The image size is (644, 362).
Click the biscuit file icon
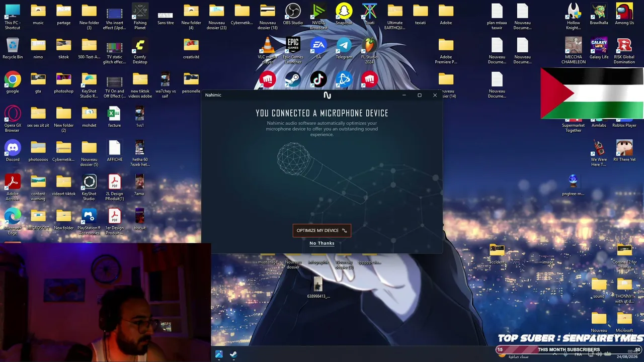pyautogui.click(x=140, y=219)
